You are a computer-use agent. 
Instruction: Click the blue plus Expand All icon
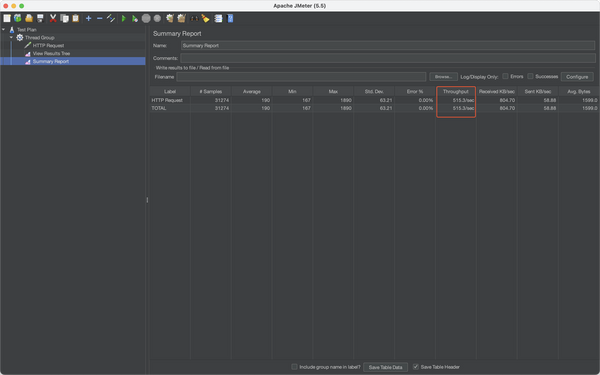[88, 18]
